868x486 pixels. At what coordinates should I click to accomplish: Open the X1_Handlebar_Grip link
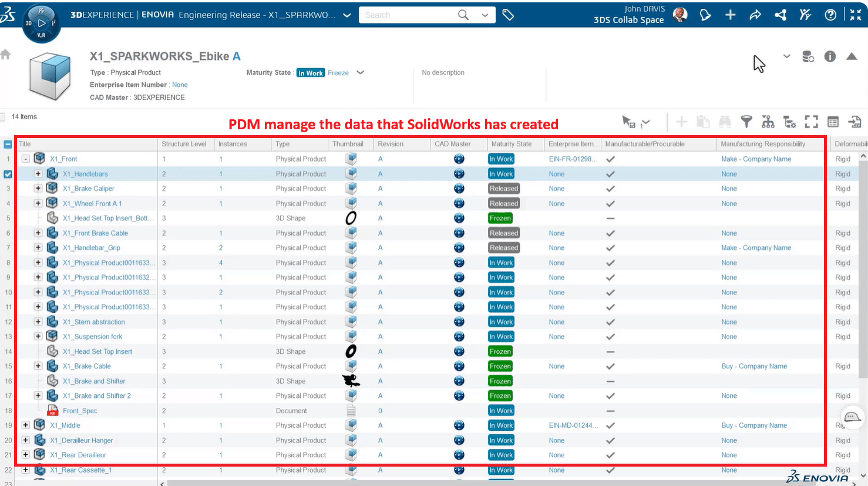click(92, 248)
